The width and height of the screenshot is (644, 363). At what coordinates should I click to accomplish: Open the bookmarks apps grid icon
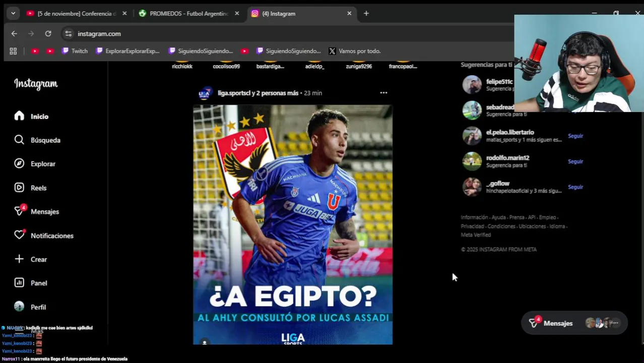pyautogui.click(x=13, y=51)
